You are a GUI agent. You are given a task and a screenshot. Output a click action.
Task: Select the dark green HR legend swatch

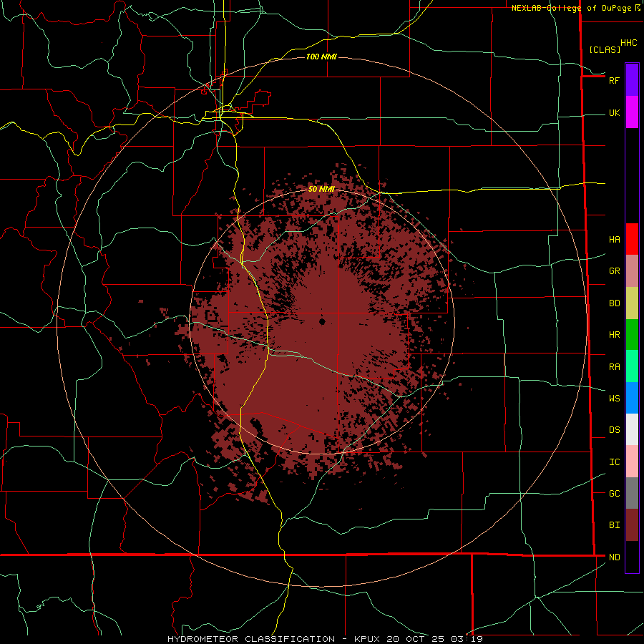tap(632, 335)
